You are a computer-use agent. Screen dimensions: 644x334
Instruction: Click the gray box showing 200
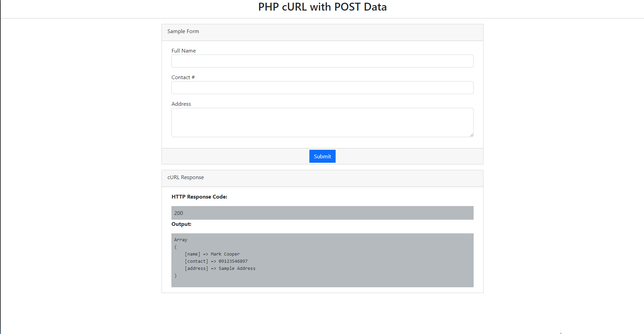(x=322, y=213)
